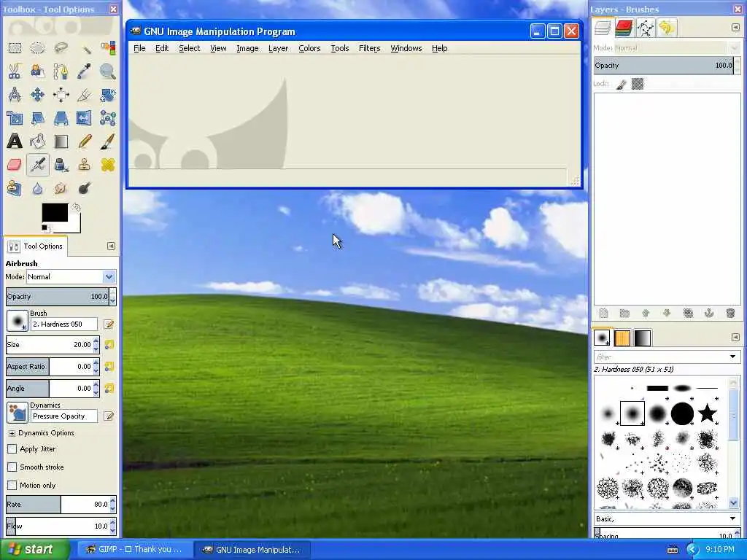Increase the brush Size stepper value

pos(96,341)
